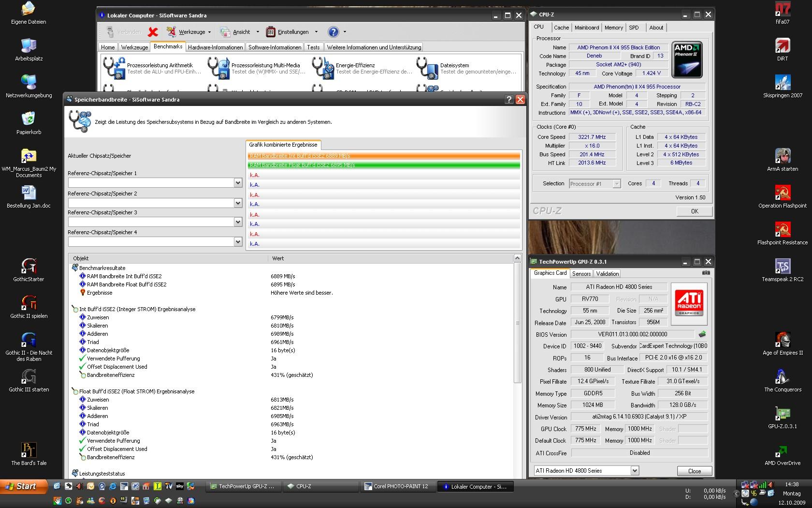Click orange RAM Bandbreite Int result bar
Image resolution: width=812 pixels, height=508 pixels.
tap(384, 156)
